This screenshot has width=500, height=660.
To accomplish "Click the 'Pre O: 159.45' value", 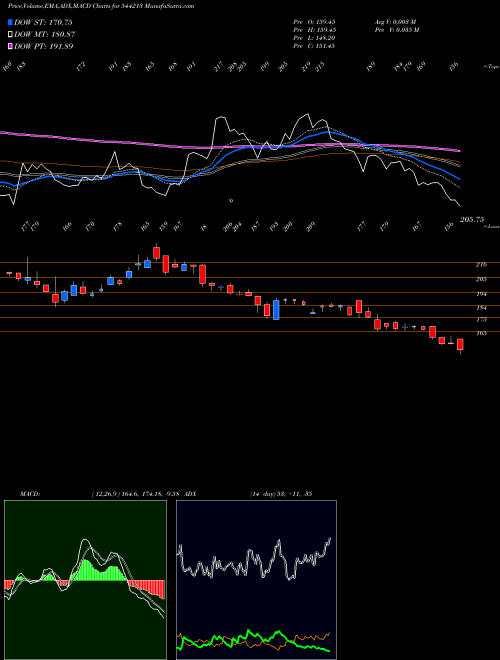I will click(314, 21).
